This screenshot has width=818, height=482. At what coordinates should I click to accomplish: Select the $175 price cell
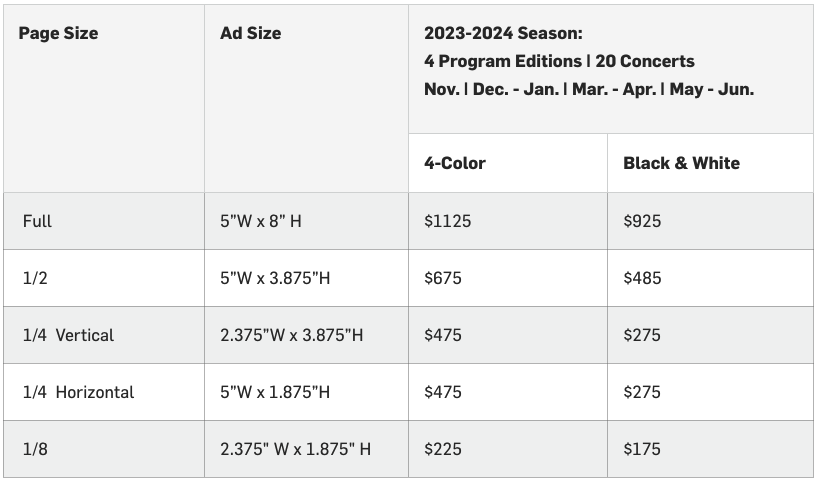642,449
